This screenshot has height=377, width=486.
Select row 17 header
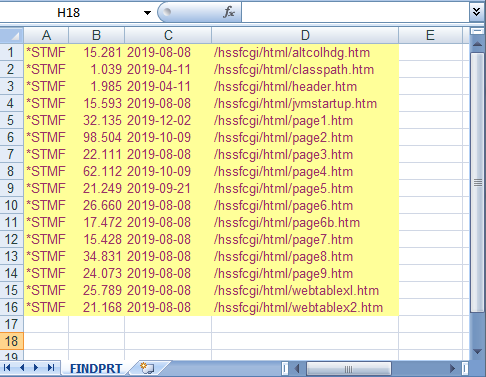pyautogui.click(x=11, y=324)
